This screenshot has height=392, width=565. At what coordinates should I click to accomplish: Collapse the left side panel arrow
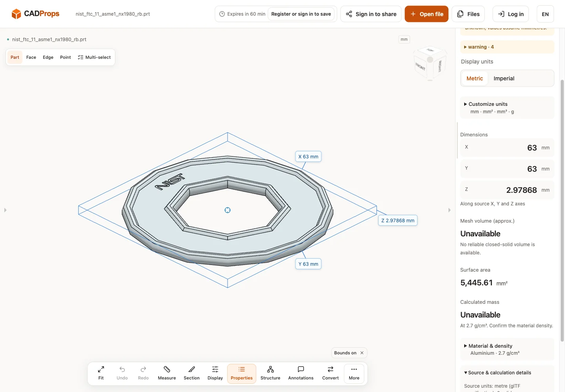point(5,210)
